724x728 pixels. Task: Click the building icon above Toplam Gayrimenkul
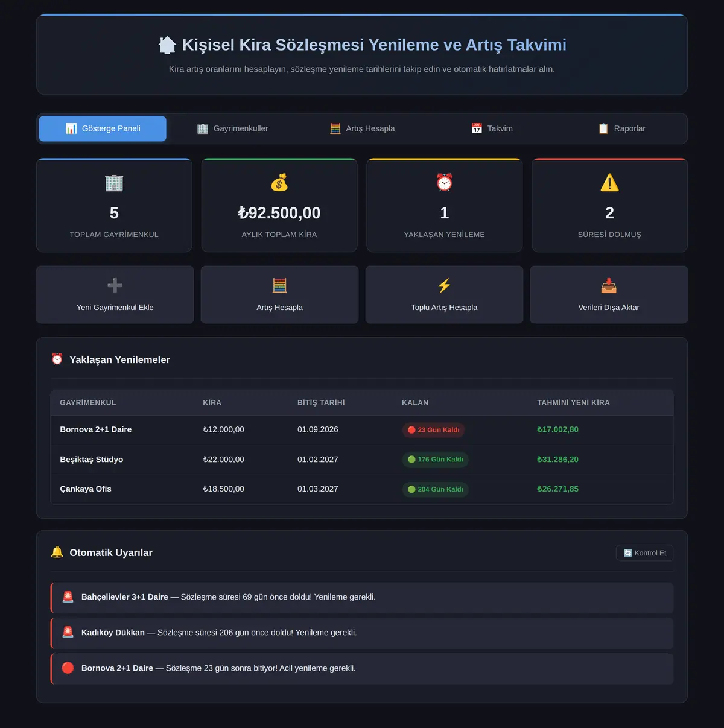114,183
